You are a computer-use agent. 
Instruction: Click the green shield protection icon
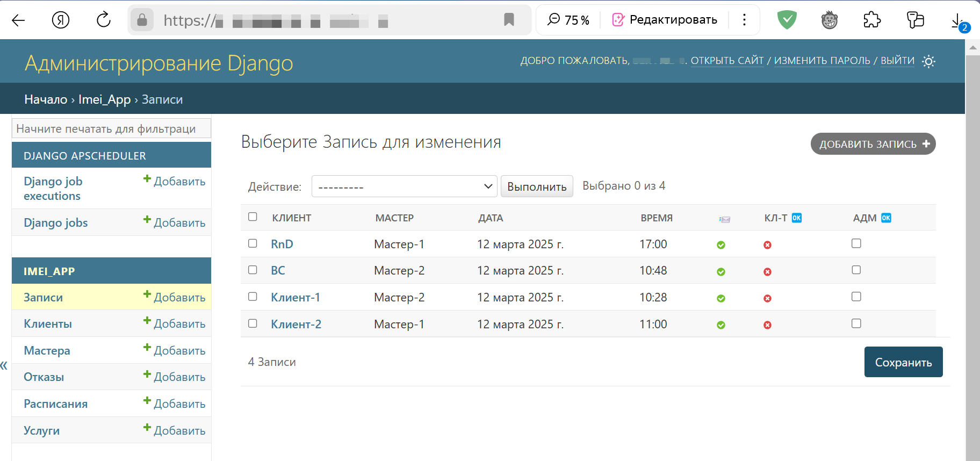pos(787,20)
